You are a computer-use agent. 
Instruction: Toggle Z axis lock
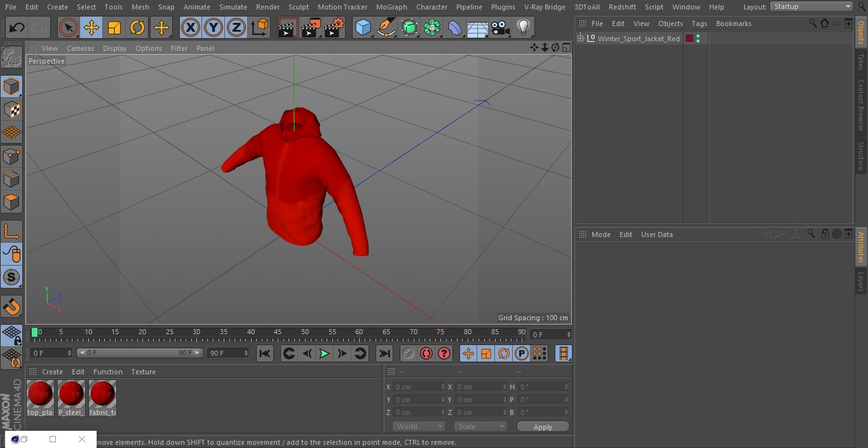tap(236, 28)
